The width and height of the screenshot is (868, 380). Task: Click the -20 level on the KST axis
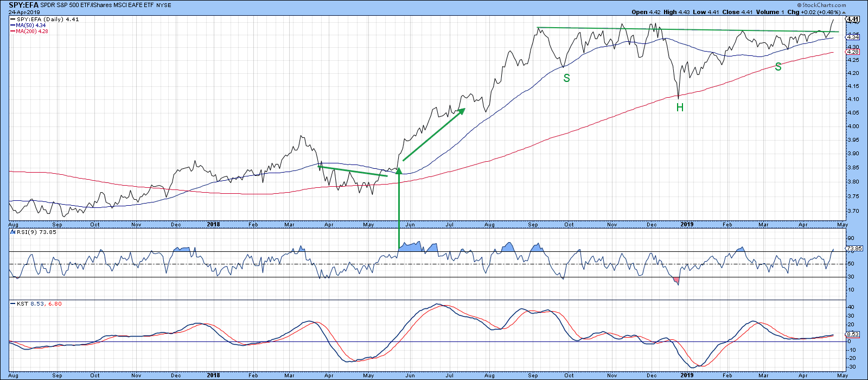click(x=852, y=358)
